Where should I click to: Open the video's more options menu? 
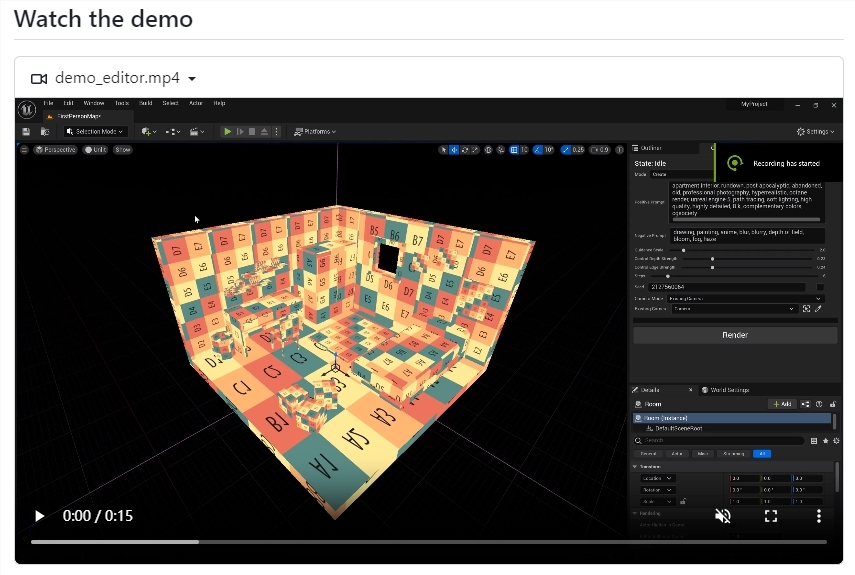819,516
